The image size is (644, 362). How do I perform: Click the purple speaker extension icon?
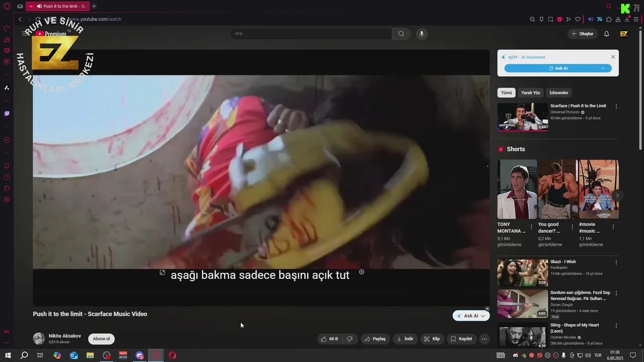coord(591,19)
